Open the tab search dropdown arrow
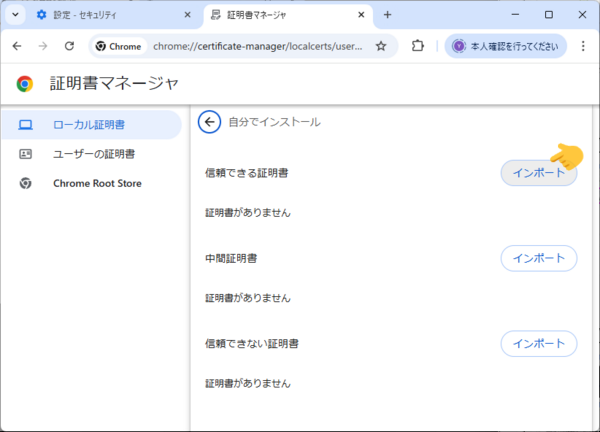The image size is (600, 432). 15,15
